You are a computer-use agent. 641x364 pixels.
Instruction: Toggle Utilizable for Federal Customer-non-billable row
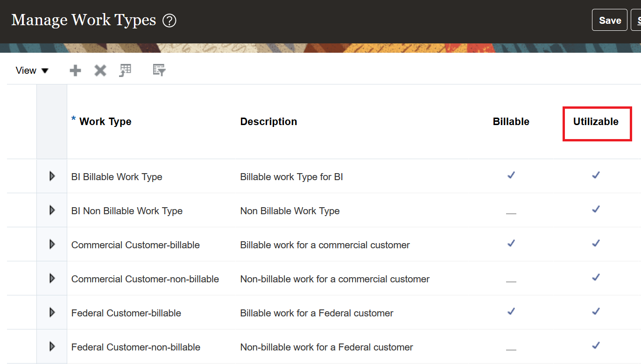[596, 346]
